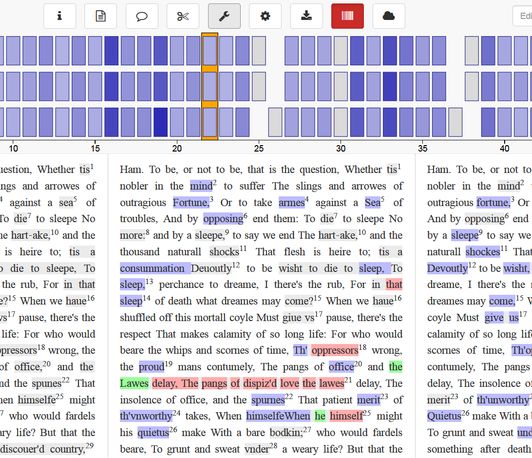Toggle the red barcode heatmap button
Viewport: 532px width, 458px height.
point(347,16)
